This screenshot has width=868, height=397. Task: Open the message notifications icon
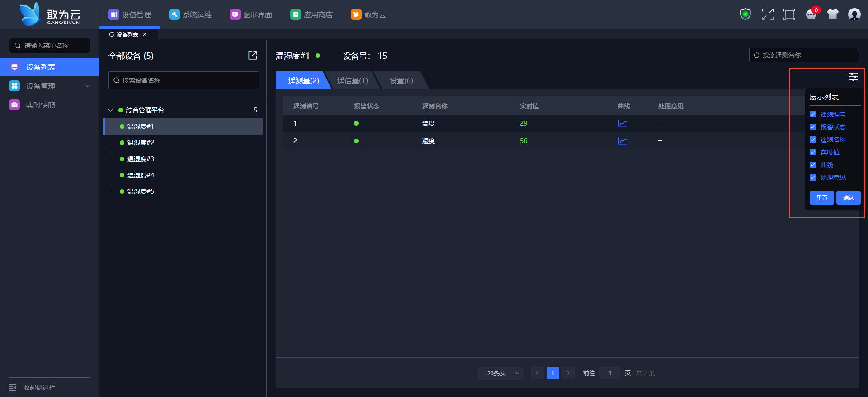[x=811, y=14]
